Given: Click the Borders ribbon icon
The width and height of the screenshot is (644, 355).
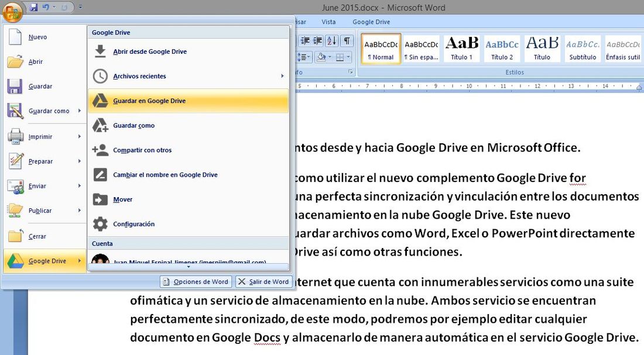Looking at the screenshot, I should [340, 57].
